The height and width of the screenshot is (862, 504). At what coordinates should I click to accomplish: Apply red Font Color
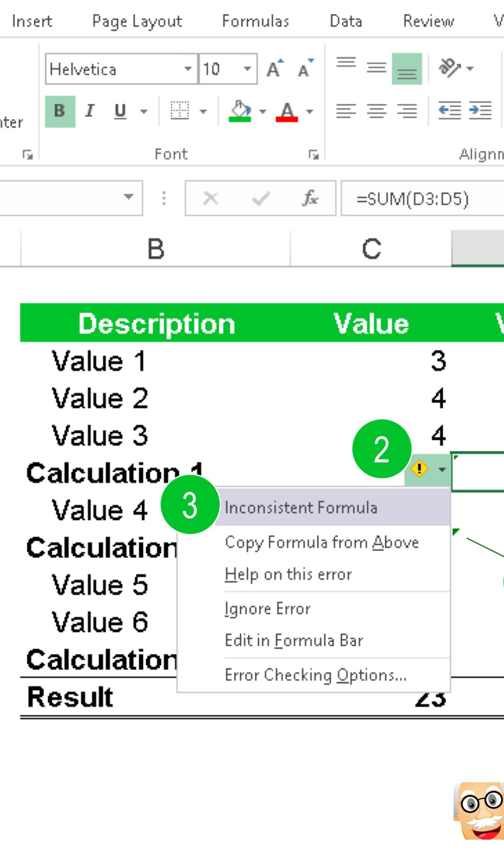[287, 111]
